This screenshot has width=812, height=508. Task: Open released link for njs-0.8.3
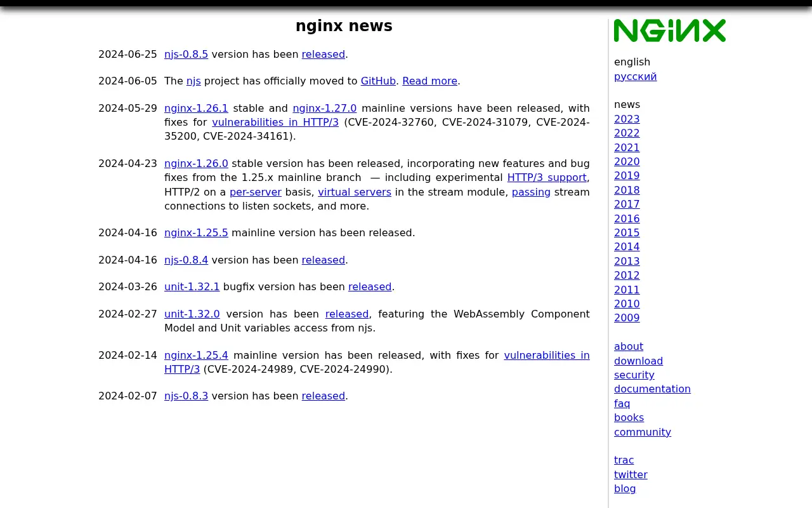pyautogui.click(x=324, y=396)
